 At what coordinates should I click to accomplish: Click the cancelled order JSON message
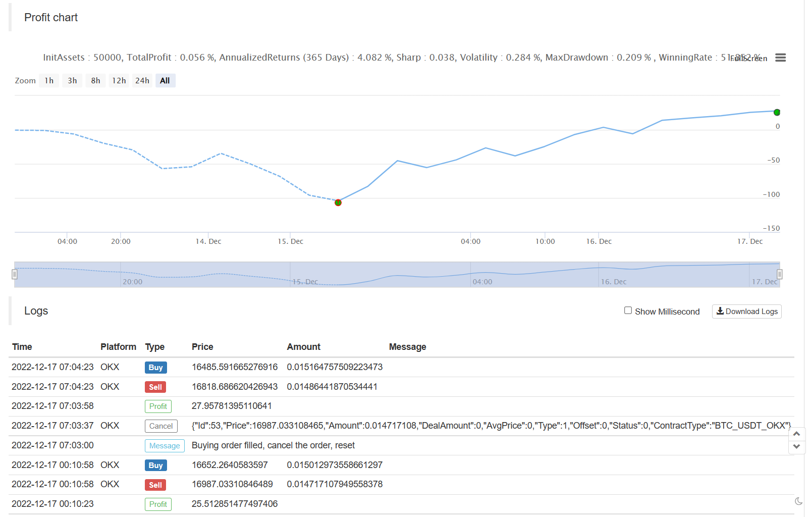click(x=491, y=426)
